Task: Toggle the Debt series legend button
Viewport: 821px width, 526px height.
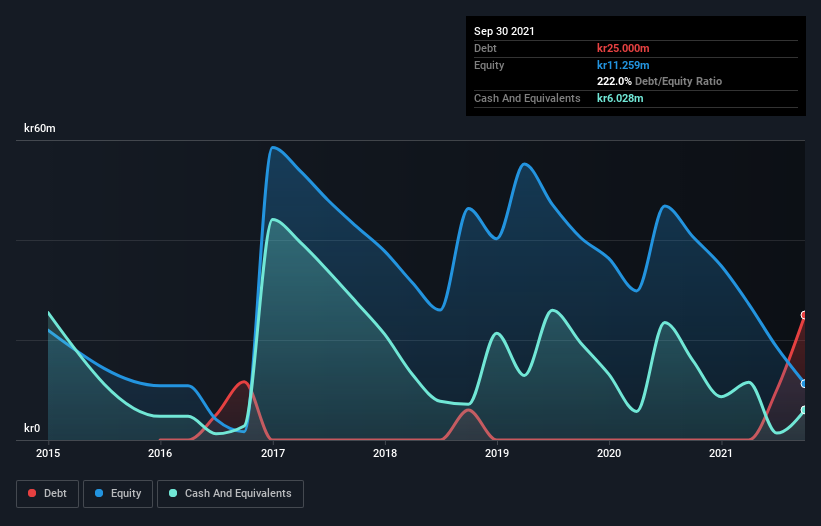Action: click(47, 494)
